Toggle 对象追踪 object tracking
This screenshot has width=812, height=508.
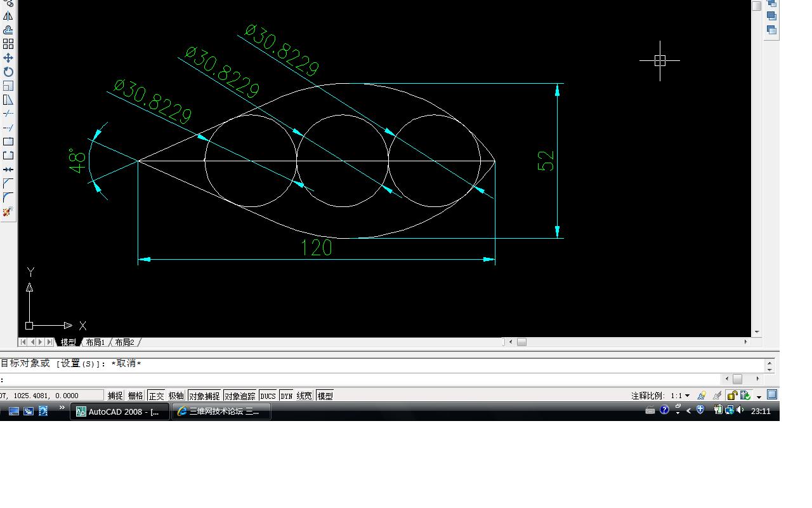(240, 396)
